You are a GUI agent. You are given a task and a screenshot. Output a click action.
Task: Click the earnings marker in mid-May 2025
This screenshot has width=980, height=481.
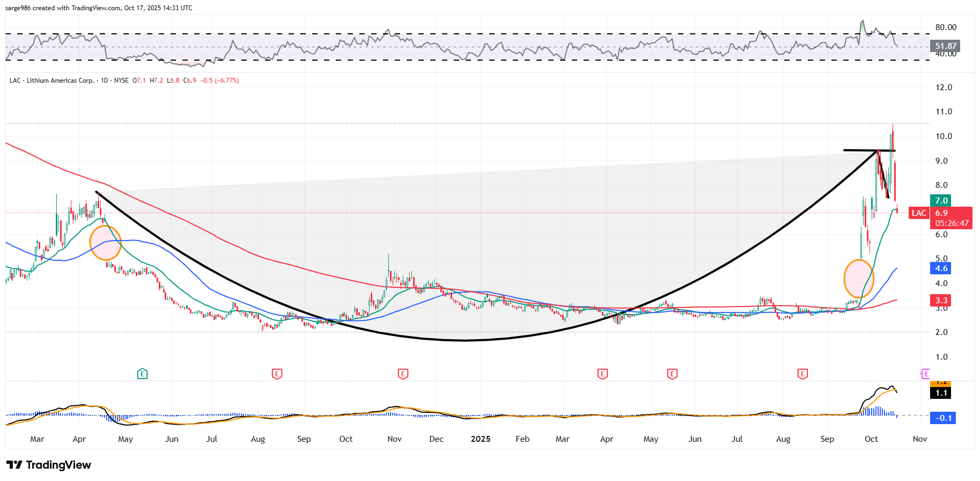click(672, 374)
